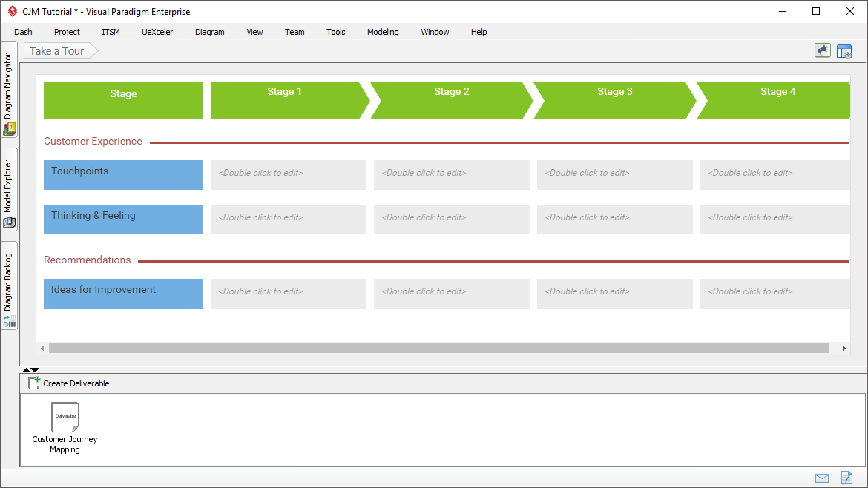Click the Recommendations section heading
The height and width of the screenshot is (488, 868).
pos(88,260)
